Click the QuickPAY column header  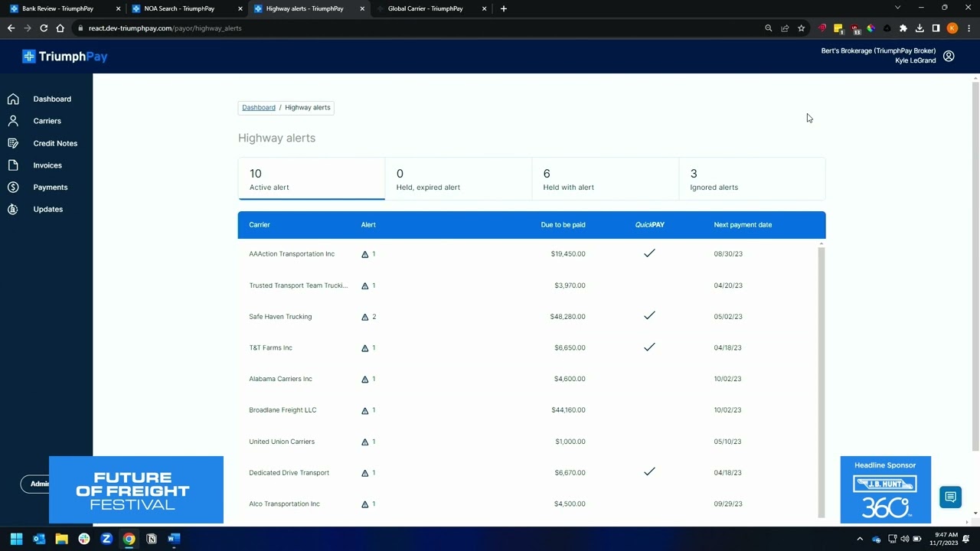click(649, 225)
